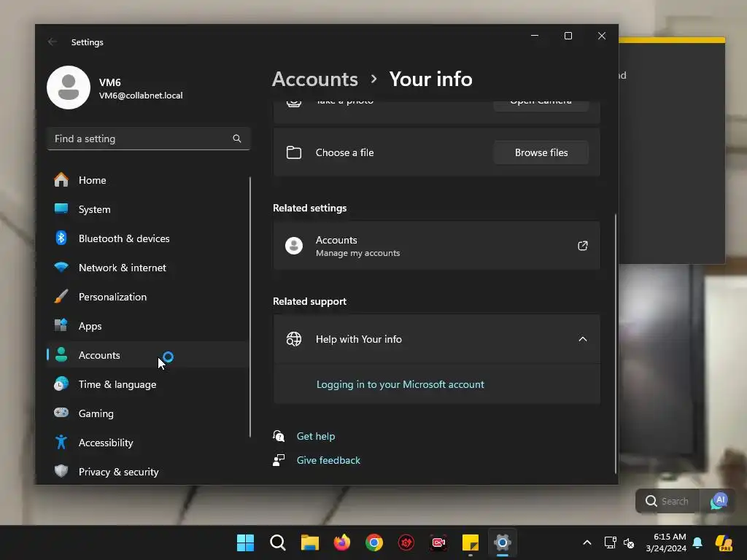This screenshot has height=560, width=747.
Task: Click the back arrow in Settings title bar
Action: [x=53, y=42]
